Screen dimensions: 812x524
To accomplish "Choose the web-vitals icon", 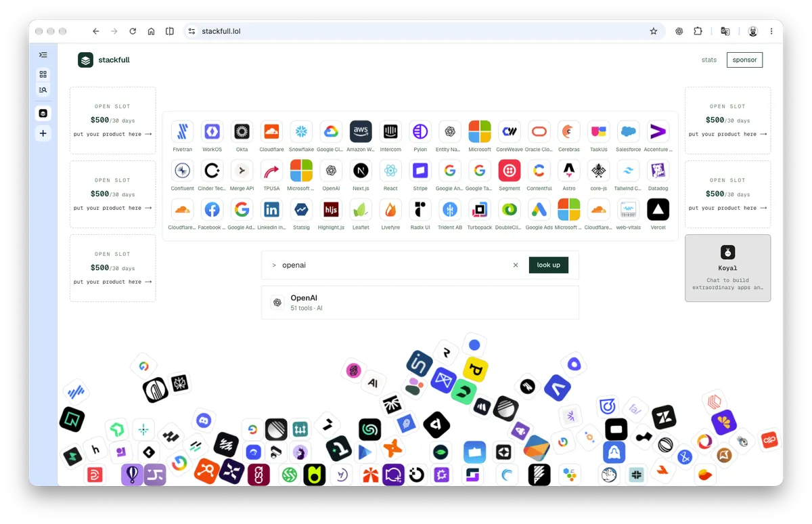I will (629, 210).
